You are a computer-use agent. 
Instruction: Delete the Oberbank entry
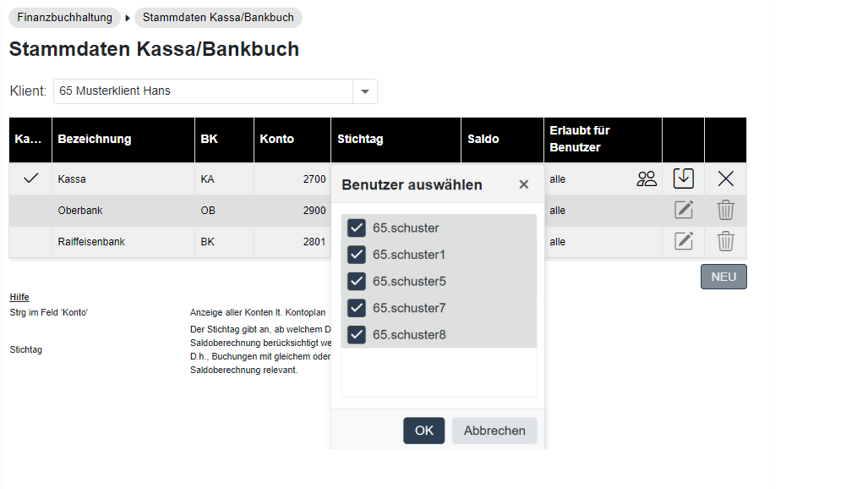(725, 210)
